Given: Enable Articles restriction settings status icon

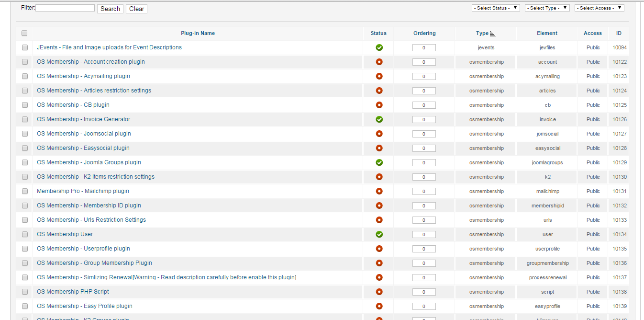Looking at the screenshot, I should click(x=379, y=91).
